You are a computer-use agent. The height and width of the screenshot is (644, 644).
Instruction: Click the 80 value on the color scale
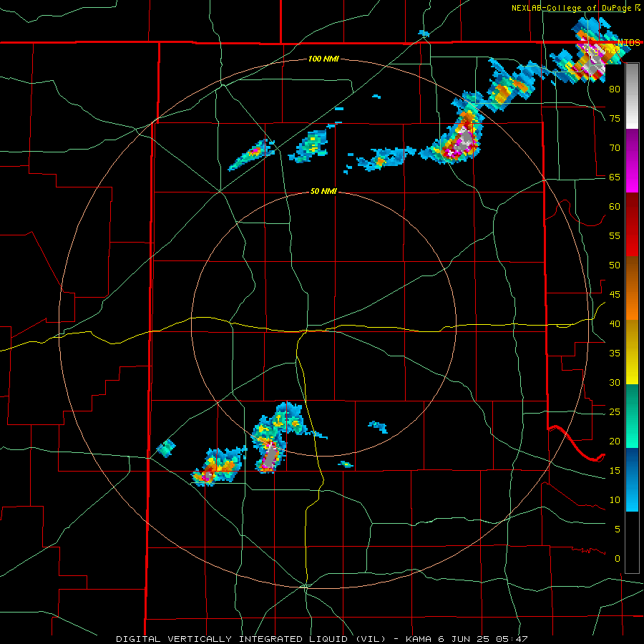pos(615,89)
